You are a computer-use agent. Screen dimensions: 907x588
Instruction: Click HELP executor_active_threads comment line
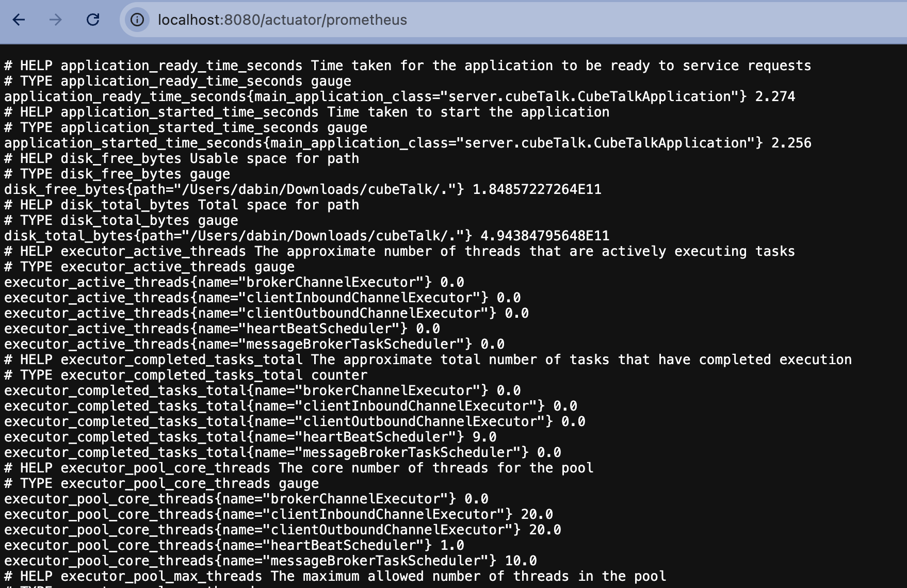click(x=399, y=251)
